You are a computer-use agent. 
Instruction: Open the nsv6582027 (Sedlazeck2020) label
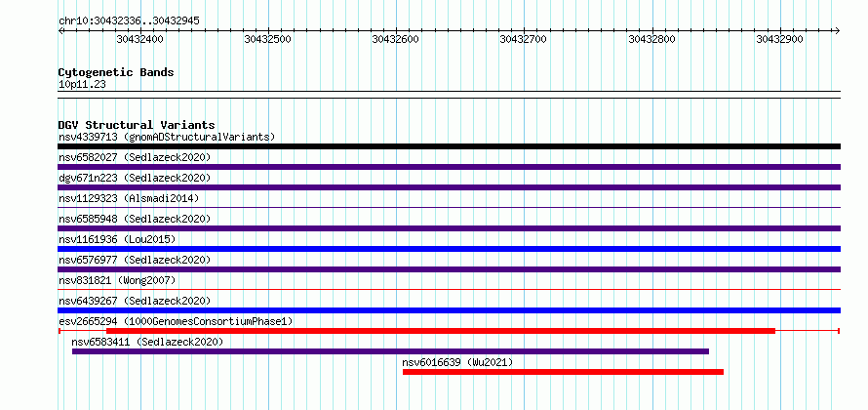[135, 157]
